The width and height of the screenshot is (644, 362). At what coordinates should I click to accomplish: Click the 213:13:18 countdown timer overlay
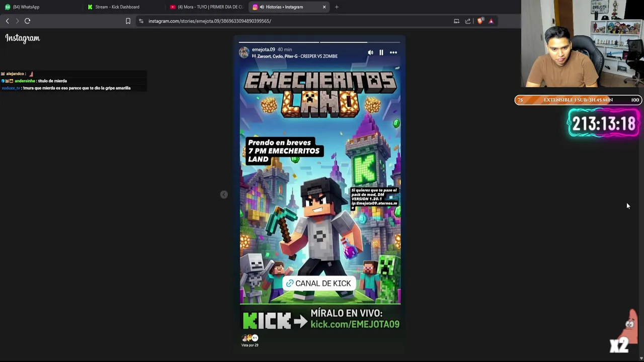click(604, 124)
